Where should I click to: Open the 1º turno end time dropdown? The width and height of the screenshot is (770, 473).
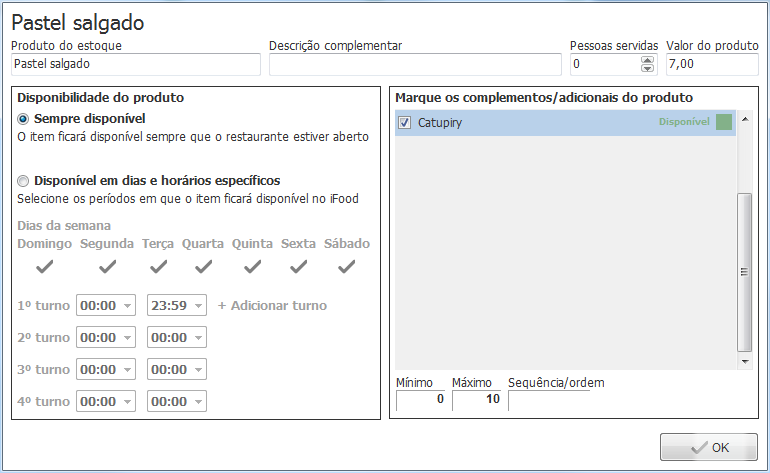click(x=198, y=306)
